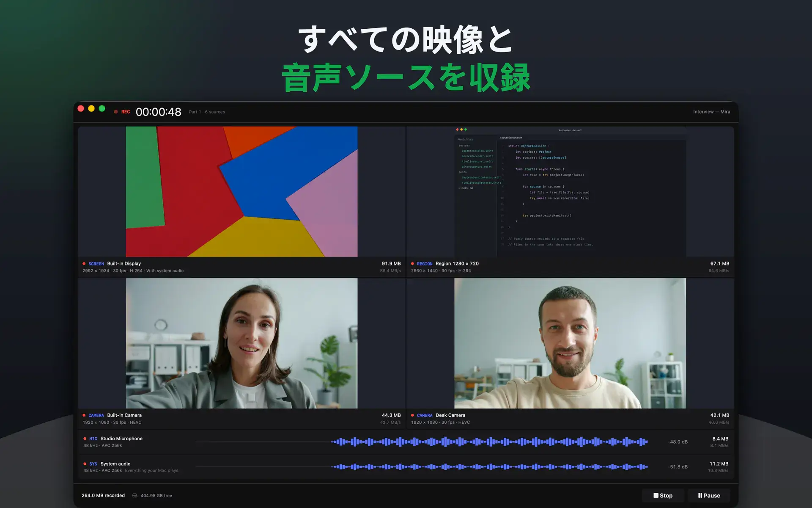
Task: Click the MIC tag for Studio Microphone
Action: (x=93, y=439)
